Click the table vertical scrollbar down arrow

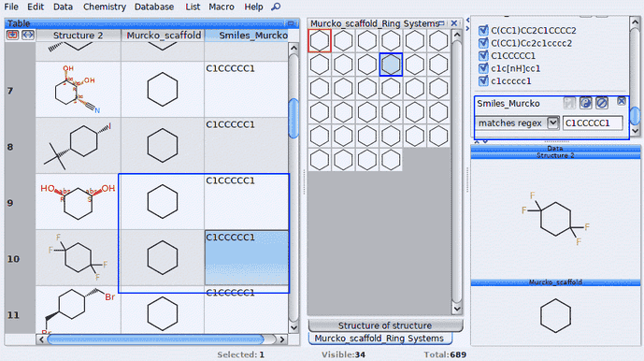[293, 327]
